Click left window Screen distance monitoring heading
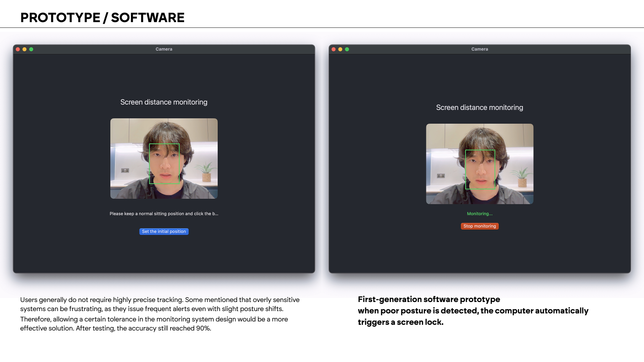Image resolution: width=644 pixels, height=362 pixels. 164,102
